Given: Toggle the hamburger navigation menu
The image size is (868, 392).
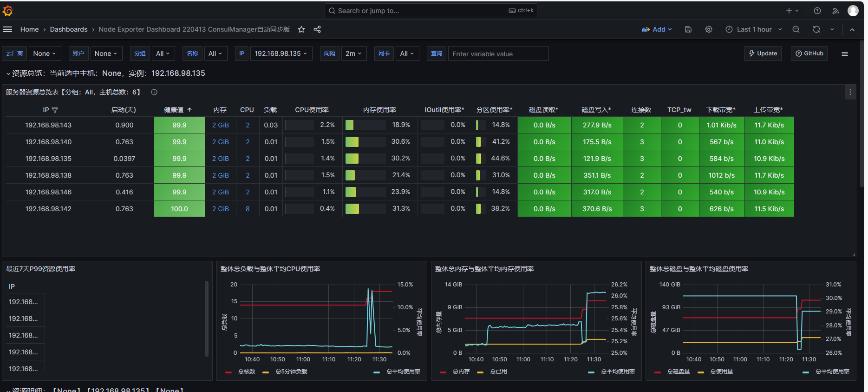Looking at the screenshot, I should point(7,29).
